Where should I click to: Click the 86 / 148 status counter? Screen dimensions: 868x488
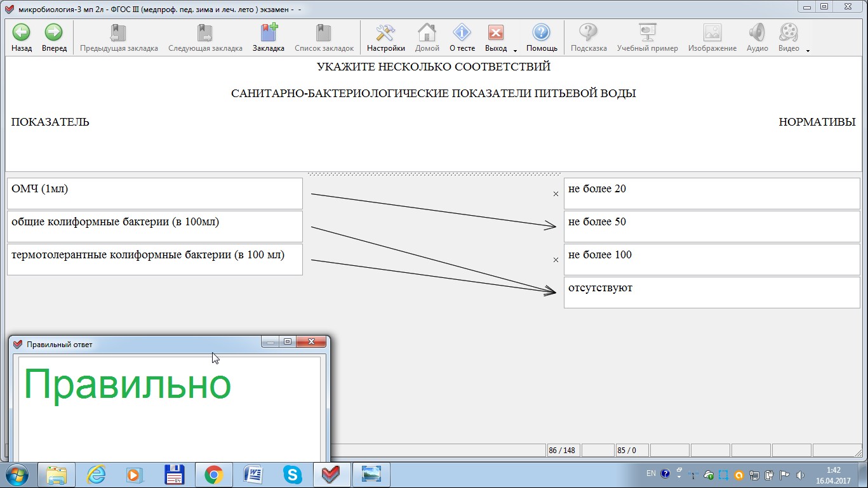pos(562,451)
